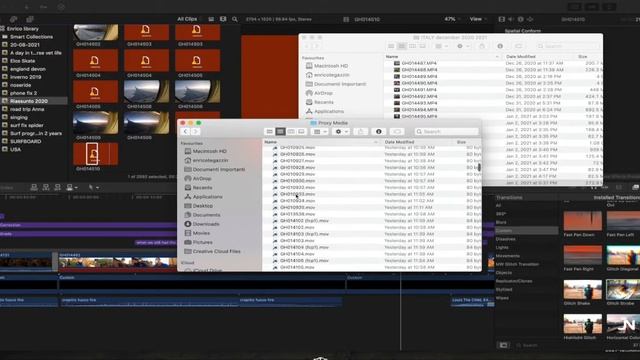This screenshot has height=360, width=640.
Task: Click Get Info icon in Proxy Media window
Action: tap(378, 131)
